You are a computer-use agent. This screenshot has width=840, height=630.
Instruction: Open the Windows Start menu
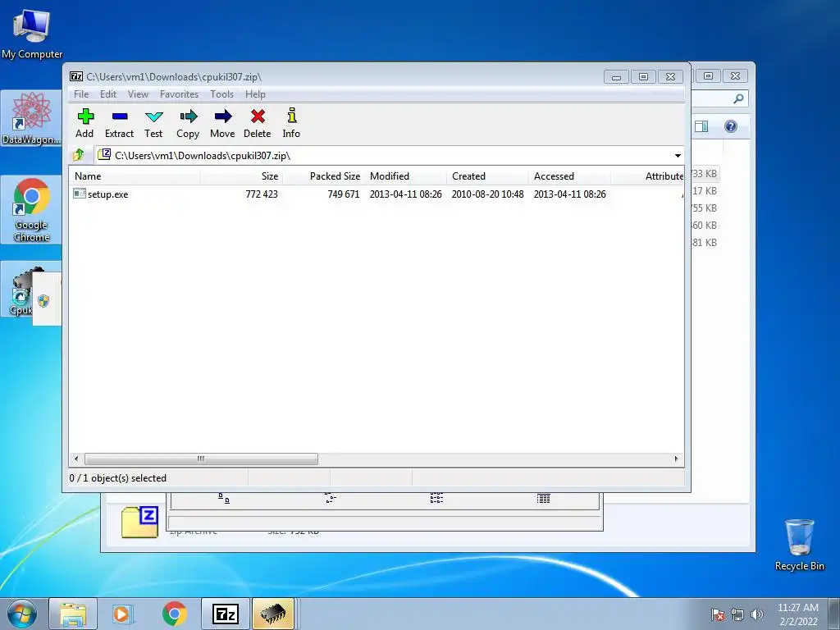(x=22, y=614)
